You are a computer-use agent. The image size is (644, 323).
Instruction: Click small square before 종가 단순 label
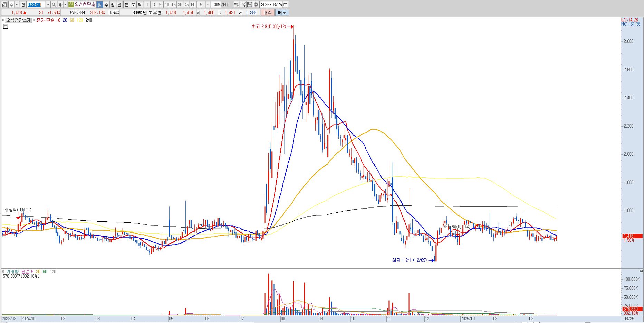point(33,20)
